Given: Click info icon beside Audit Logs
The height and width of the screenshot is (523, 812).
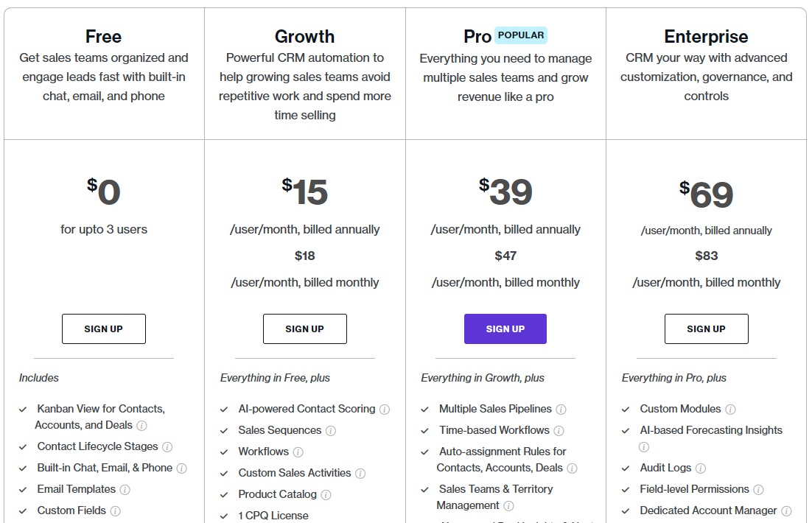Looking at the screenshot, I should pos(701,468).
